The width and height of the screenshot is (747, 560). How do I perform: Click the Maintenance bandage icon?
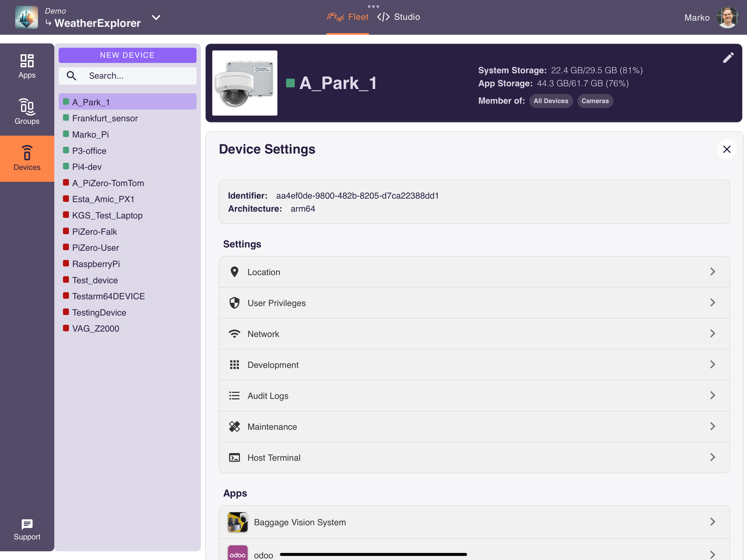[x=234, y=427]
